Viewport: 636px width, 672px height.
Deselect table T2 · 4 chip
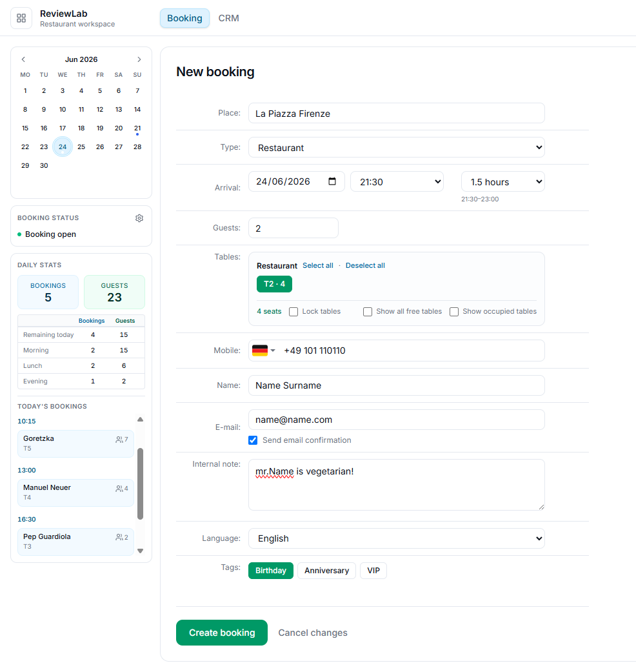tap(274, 284)
